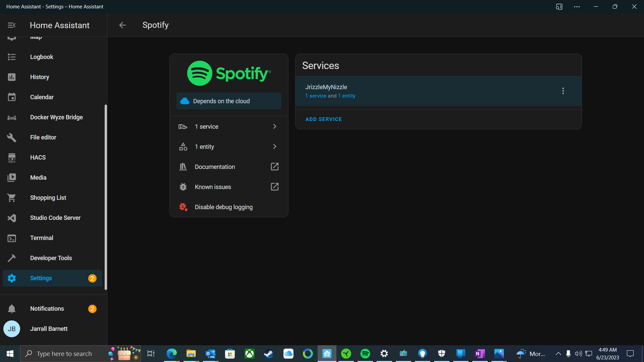Open Studio Code Server from sidebar
Viewport: 644px width, 362px height.
pyautogui.click(x=12, y=218)
